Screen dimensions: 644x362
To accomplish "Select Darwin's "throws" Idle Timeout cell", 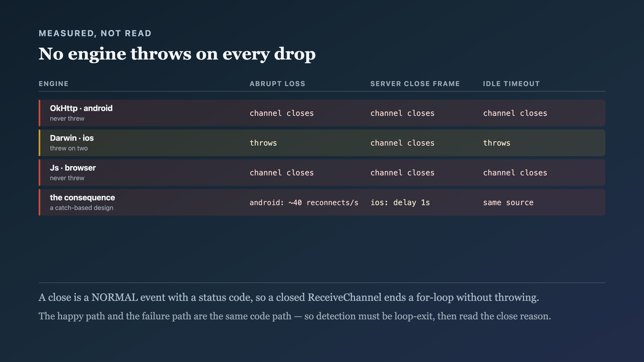I will pos(497,143).
